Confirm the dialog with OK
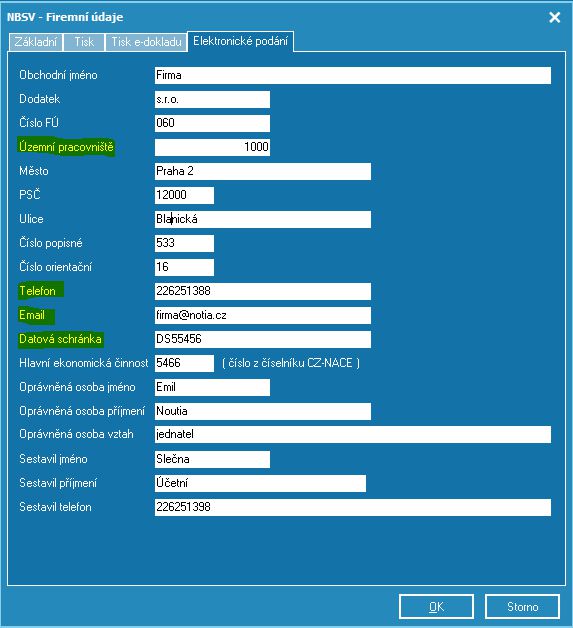Viewport: 573px width, 628px height. pos(436,607)
